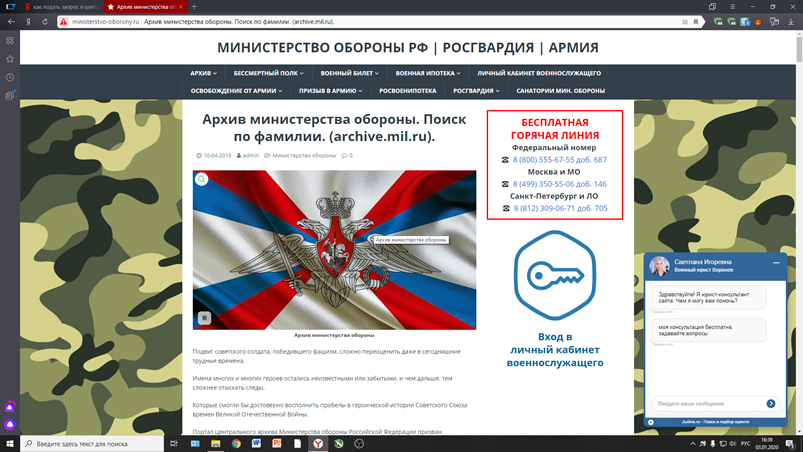803x452 pixels.
Task: Zoom the flag image with magnifier icon
Action: tap(202, 179)
